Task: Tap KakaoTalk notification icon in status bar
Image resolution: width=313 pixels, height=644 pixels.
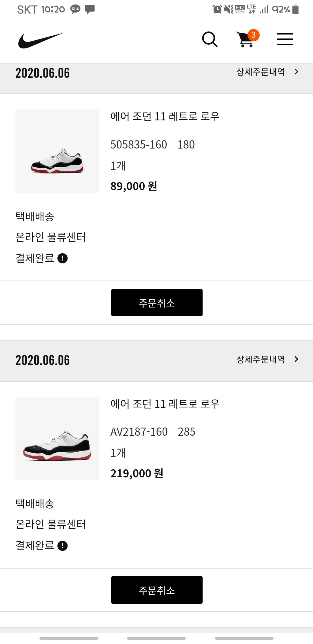Action: pyautogui.click(x=75, y=9)
